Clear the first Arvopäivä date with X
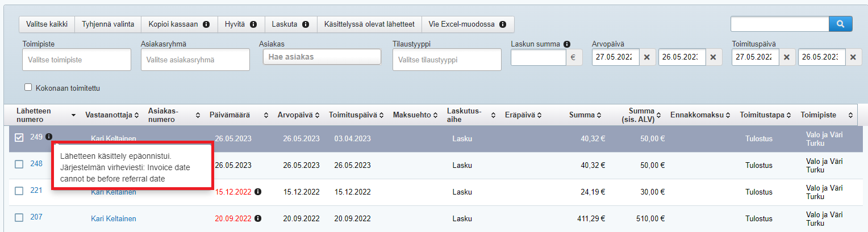Screen dimensions: 868x232 [x=646, y=57]
